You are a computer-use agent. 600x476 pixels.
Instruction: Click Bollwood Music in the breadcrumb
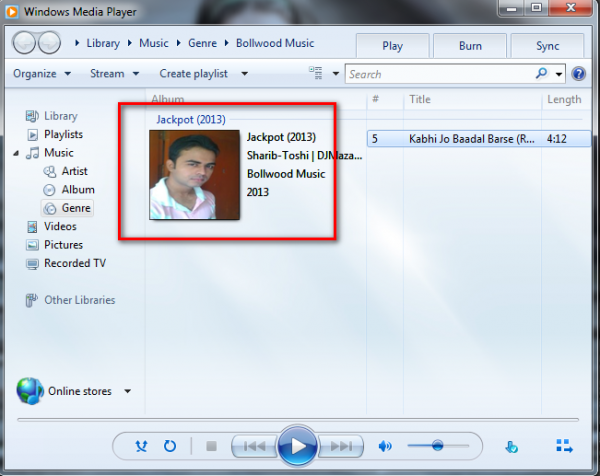click(x=275, y=43)
